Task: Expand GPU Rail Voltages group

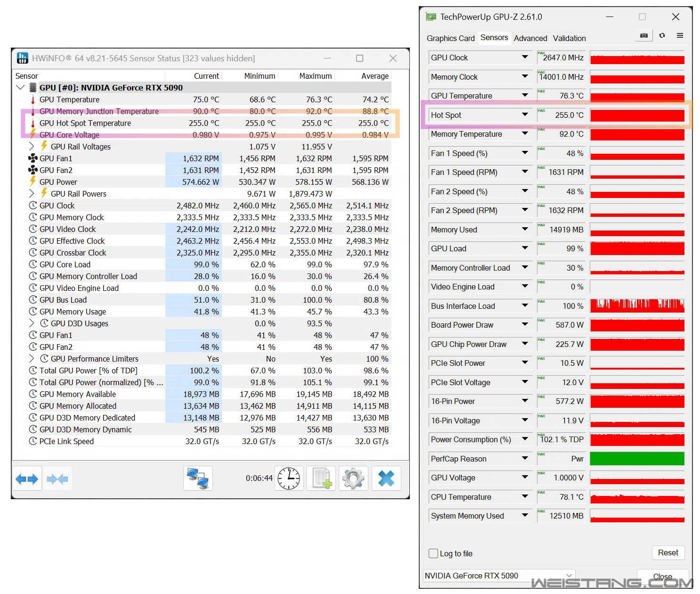Action: [x=32, y=147]
